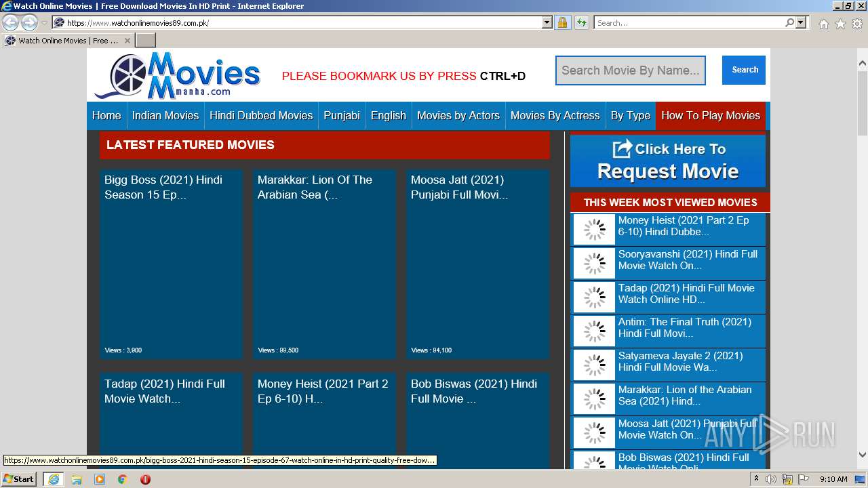Open Tadap (2021) link in most viewed list
Screen dimensions: 868x488
686,293
